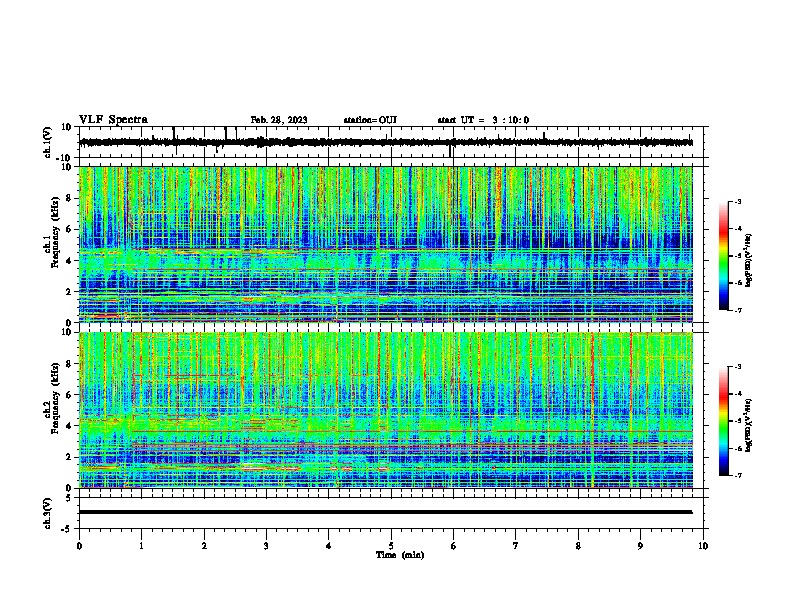Click the ch.1 "Frequency (kHz)" axis label
Screen dimensions: 792x612
(x=55, y=233)
